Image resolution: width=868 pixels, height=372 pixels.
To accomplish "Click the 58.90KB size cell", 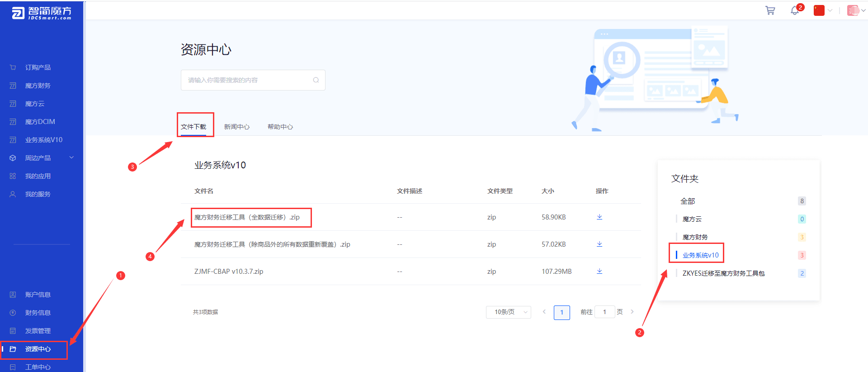I will [554, 217].
